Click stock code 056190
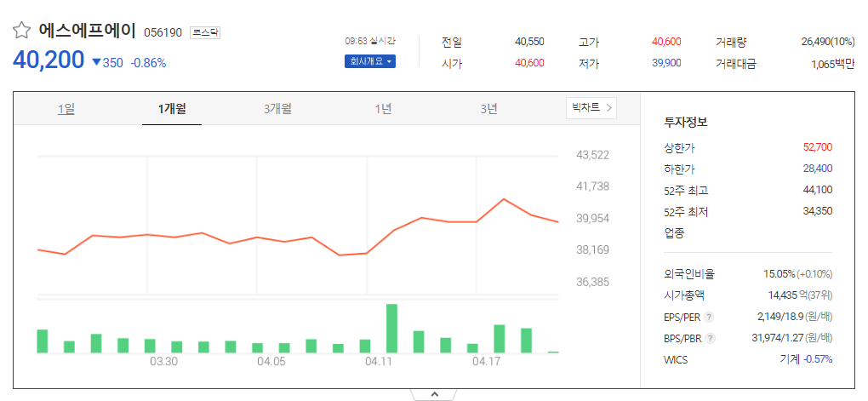Image resolution: width=868 pixels, height=401 pixels. pyautogui.click(x=163, y=32)
